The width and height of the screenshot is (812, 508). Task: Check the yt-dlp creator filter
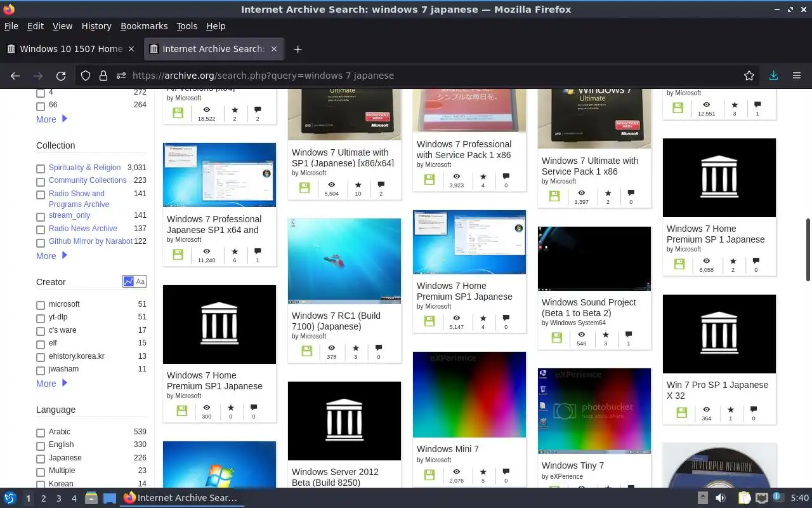41,318
